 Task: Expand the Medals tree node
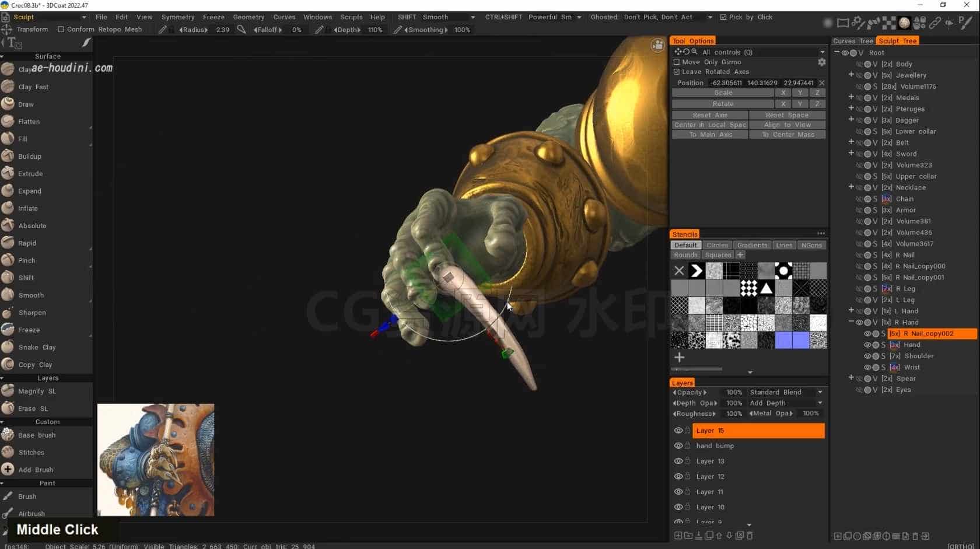click(851, 97)
